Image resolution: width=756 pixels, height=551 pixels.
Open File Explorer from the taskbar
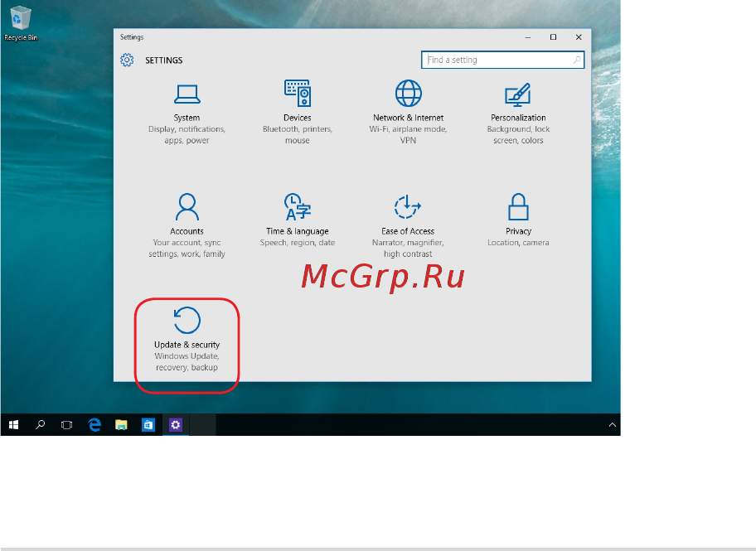click(x=121, y=425)
